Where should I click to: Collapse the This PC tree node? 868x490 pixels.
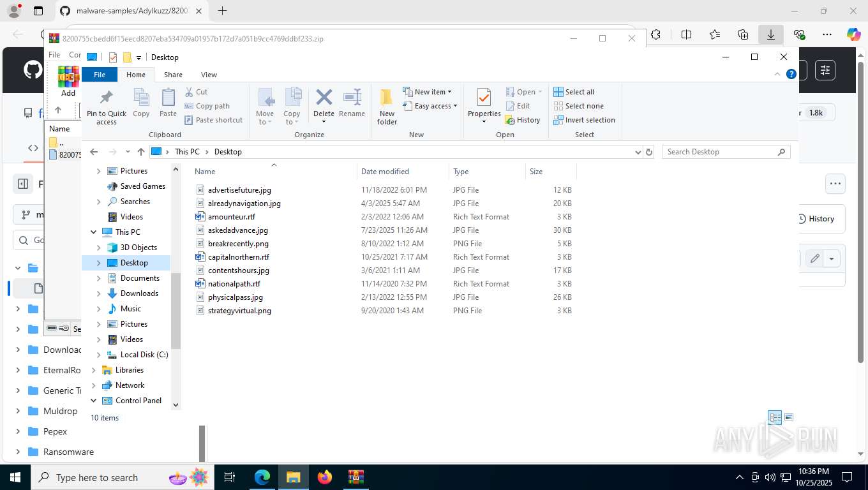pos(94,232)
